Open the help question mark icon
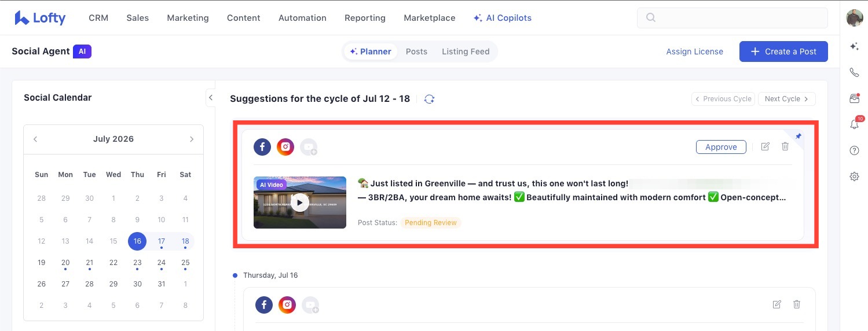This screenshot has width=868, height=331. click(854, 150)
